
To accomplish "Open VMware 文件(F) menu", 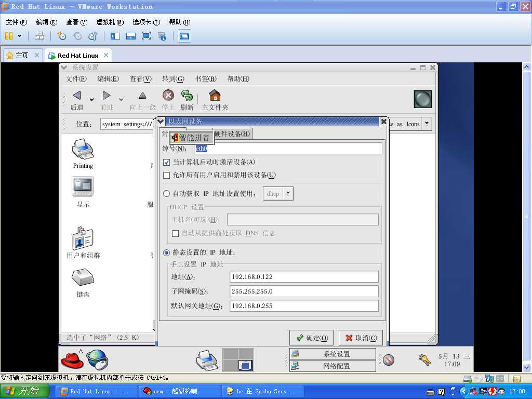I will [x=16, y=22].
